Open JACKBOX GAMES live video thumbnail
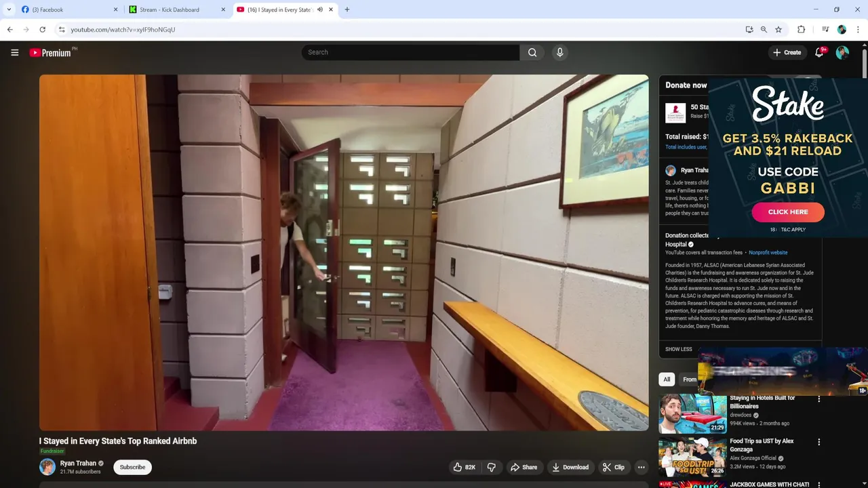868x488 pixels. point(692,485)
